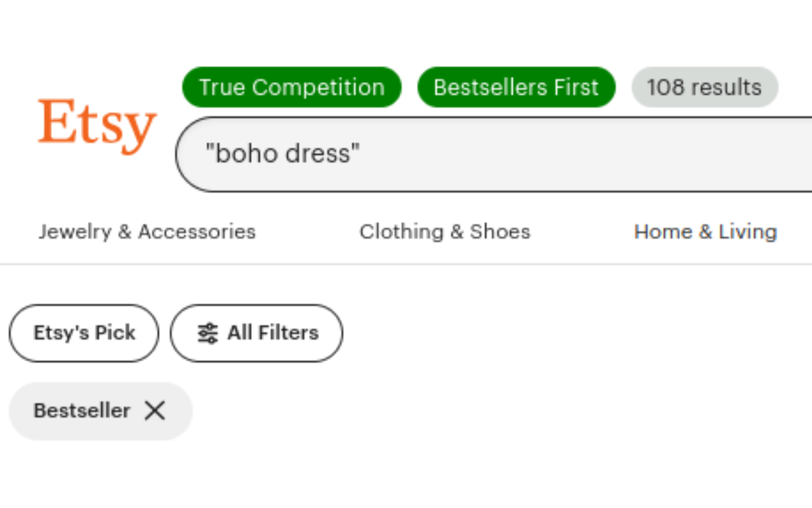The image size is (812, 508).
Task: Open the All Filters panel
Action: pos(256,333)
